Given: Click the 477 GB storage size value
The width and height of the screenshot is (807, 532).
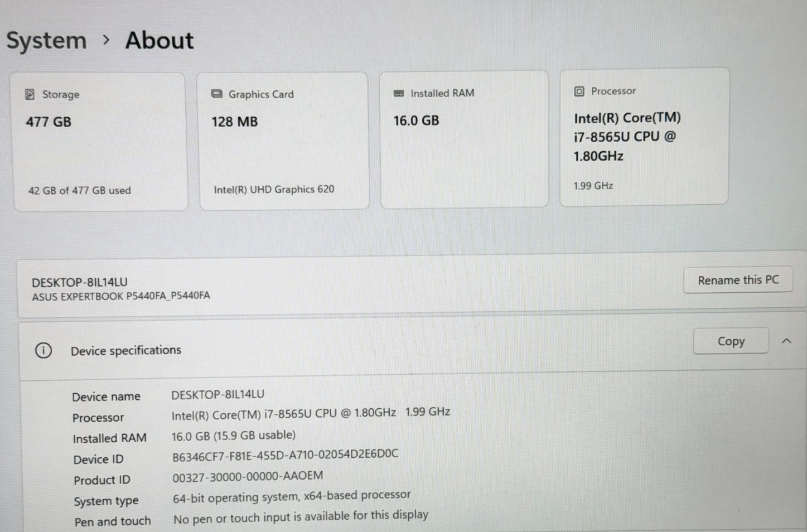Looking at the screenshot, I should (x=49, y=122).
